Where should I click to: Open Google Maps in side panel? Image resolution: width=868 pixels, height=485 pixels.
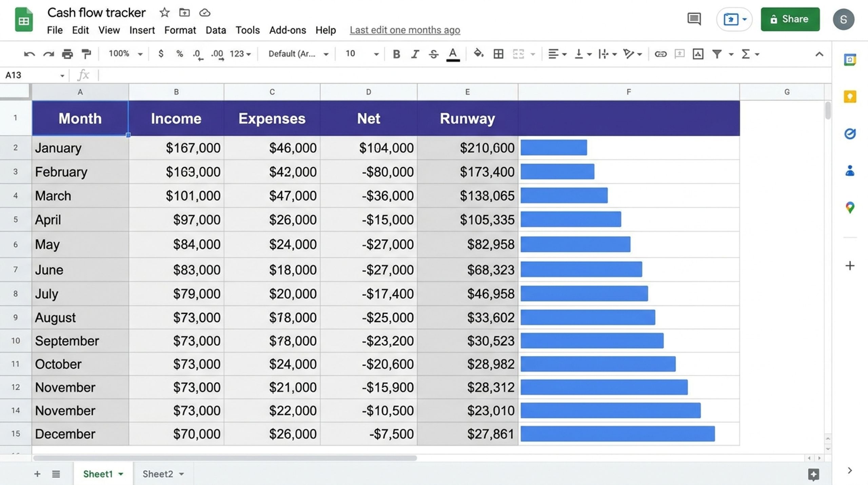850,207
